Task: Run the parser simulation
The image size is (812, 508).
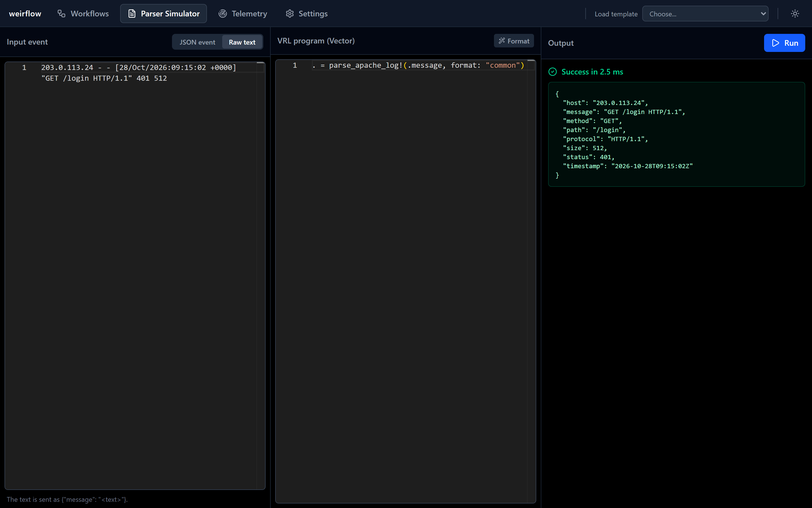Action: 784,43
